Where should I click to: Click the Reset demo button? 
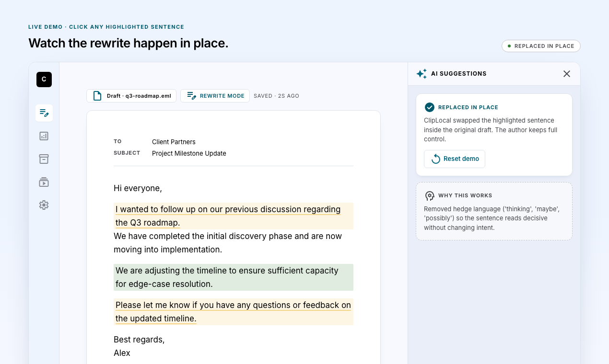click(x=455, y=159)
